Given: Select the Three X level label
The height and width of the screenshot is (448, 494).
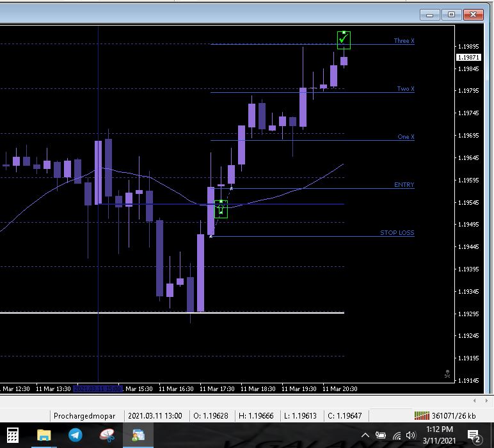Looking at the screenshot, I should point(404,41).
